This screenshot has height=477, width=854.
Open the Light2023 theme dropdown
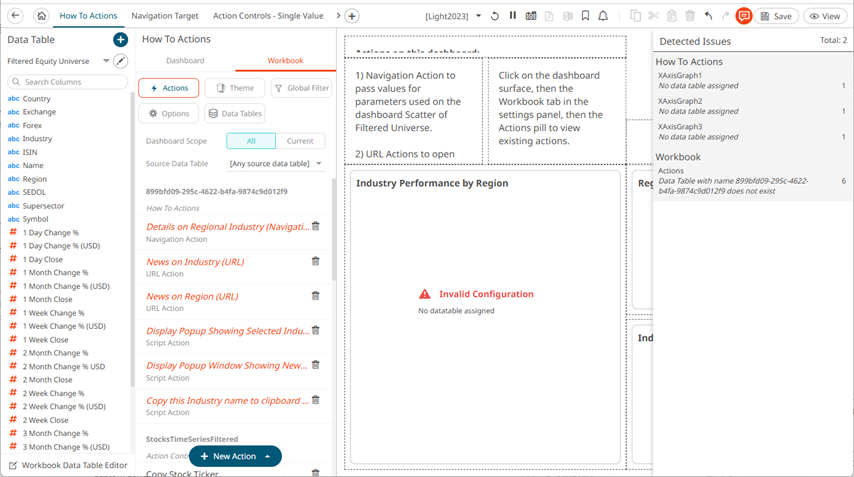[x=453, y=16]
